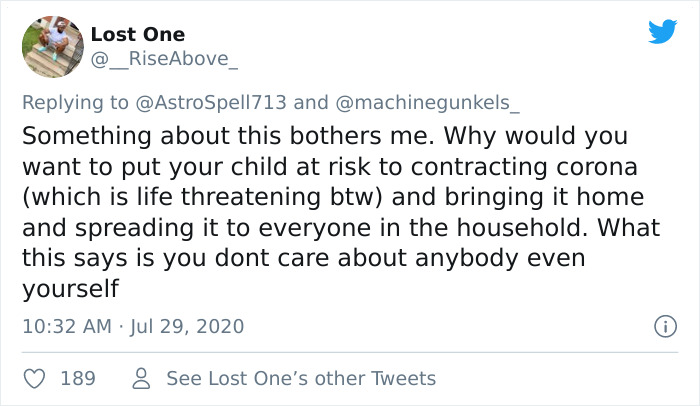Screen dimensions: 700x406
Task: Click the display name Lost One
Action: 138,34
